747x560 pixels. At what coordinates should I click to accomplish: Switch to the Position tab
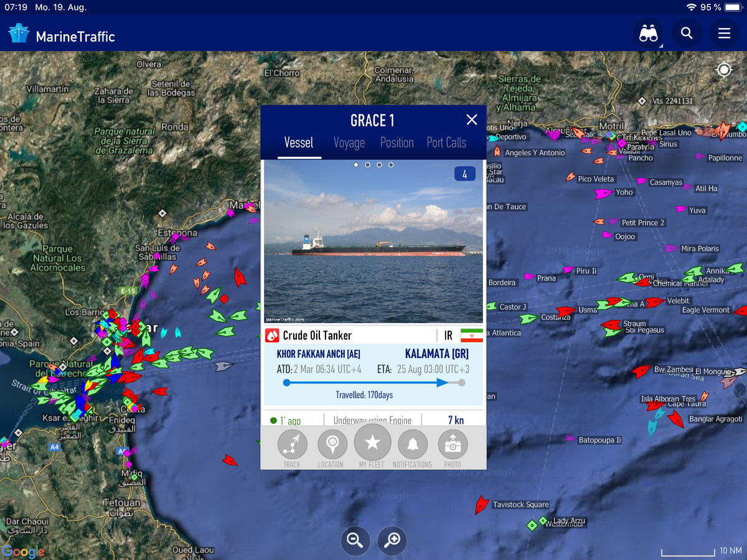(x=397, y=143)
